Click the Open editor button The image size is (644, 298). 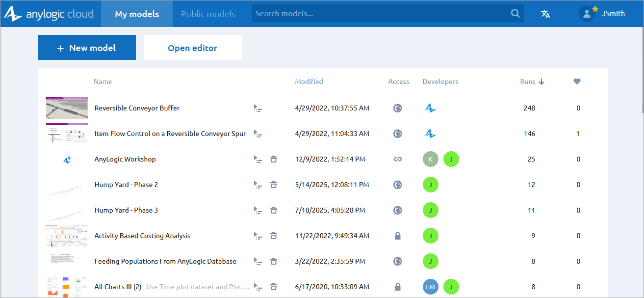coord(192,48)
